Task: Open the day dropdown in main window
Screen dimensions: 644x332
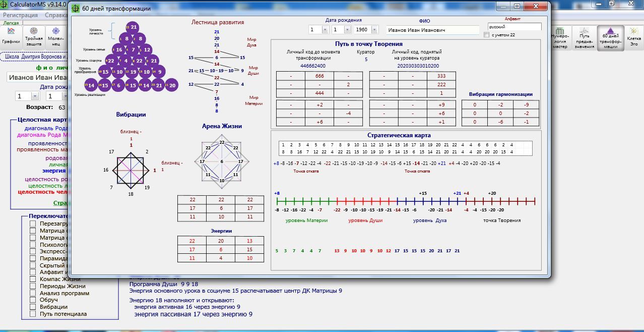Action: (x=35, y=96)
